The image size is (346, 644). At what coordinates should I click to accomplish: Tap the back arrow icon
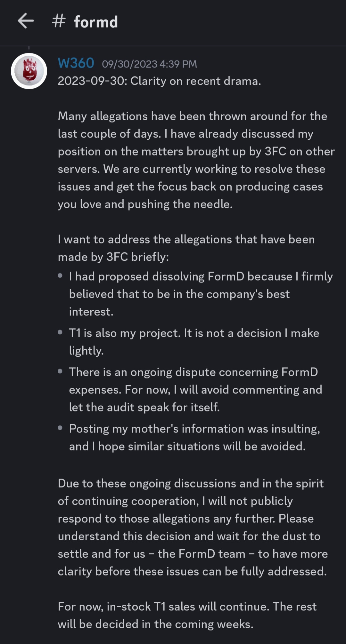(26, 21)
